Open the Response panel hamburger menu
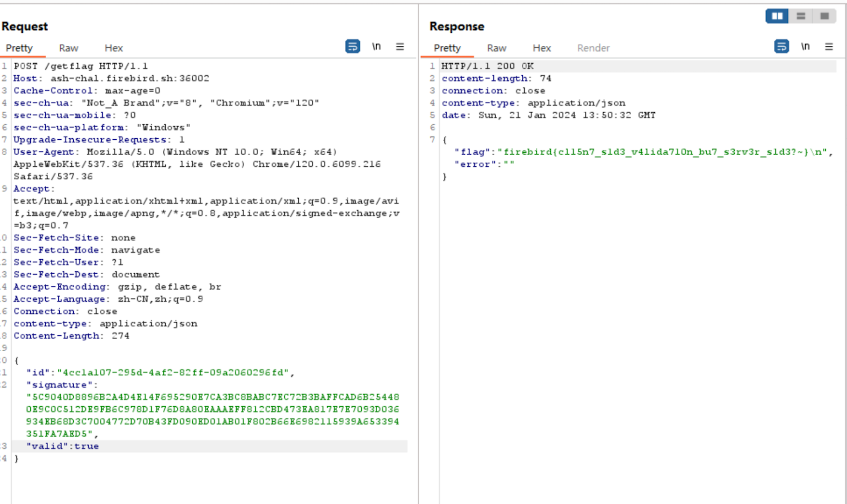 (829, 47)
